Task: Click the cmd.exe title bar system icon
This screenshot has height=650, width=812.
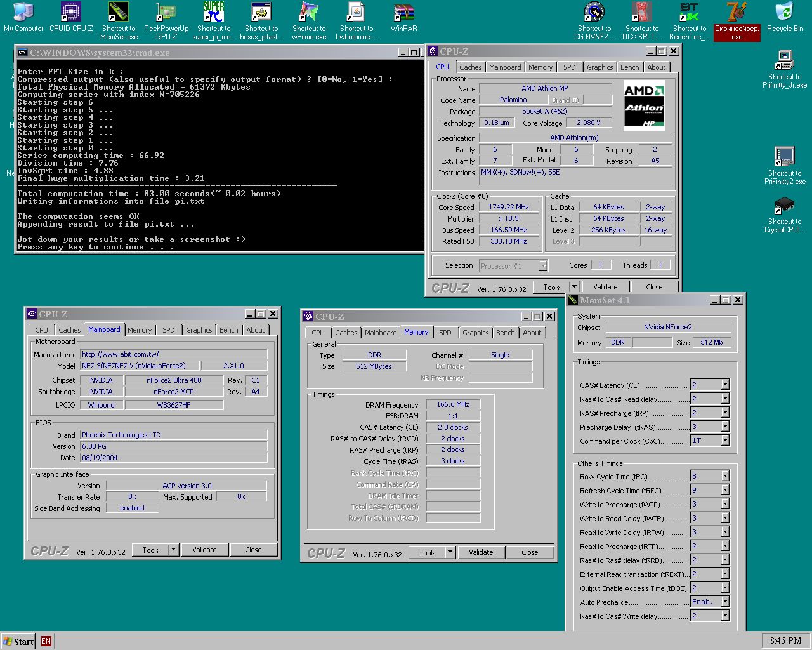Action: (22, 53)
